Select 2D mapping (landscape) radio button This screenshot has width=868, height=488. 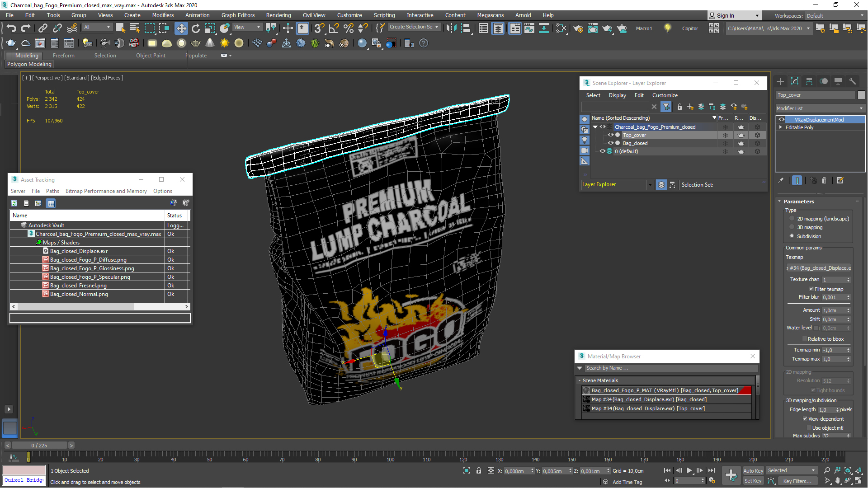792,218
